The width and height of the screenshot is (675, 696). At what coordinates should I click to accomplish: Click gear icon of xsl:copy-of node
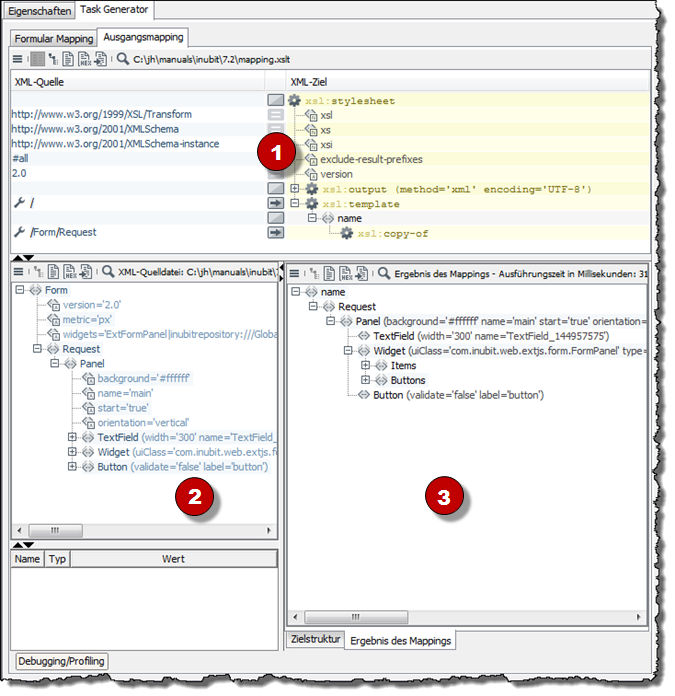coord(347,233)
